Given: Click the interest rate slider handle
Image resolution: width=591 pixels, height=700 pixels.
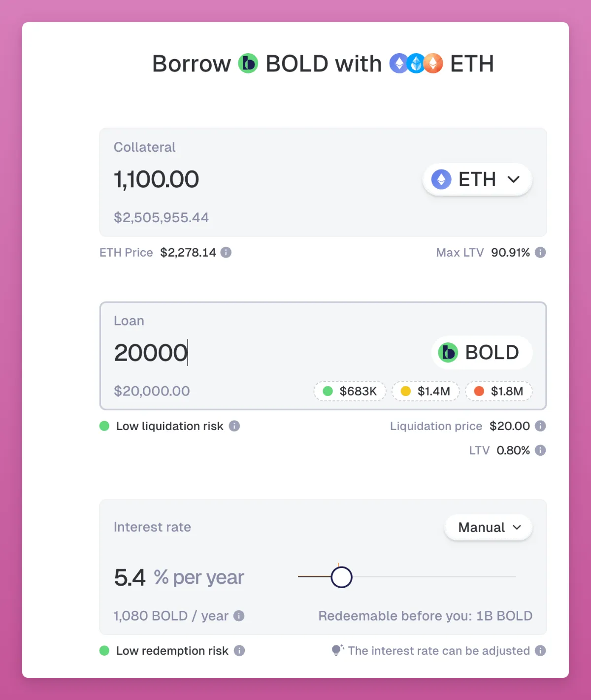Looking at the screenshot, I should (x=341, y=577).
